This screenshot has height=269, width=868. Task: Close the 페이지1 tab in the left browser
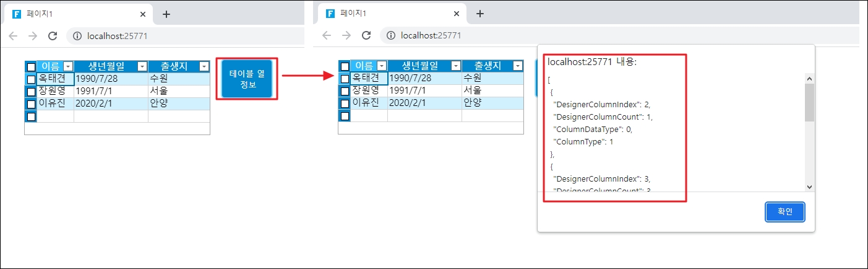144,14
